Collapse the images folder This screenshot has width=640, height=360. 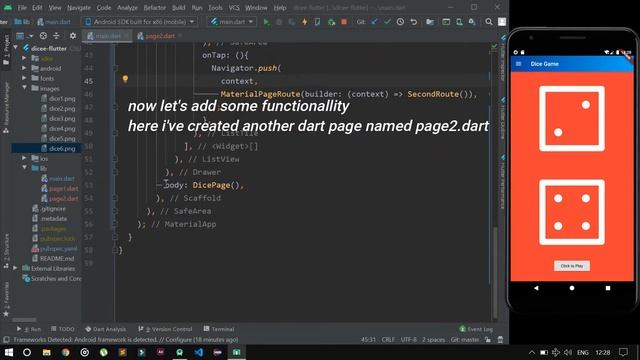coord(24,88)
